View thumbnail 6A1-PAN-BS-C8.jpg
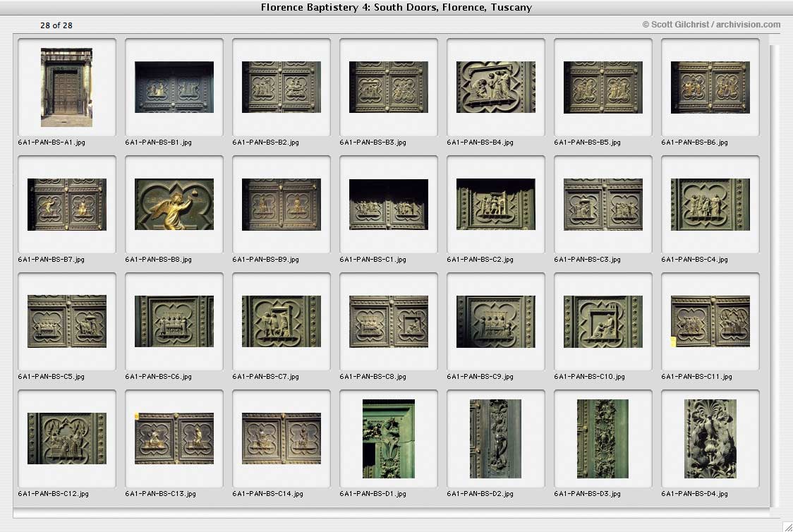Screen dimensions: 793x532 pyautogui.click(x=389, y=321)
